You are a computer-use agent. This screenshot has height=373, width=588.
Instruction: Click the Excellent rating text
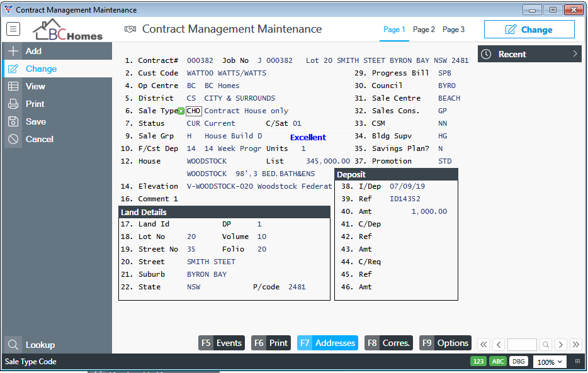point(308,137)
